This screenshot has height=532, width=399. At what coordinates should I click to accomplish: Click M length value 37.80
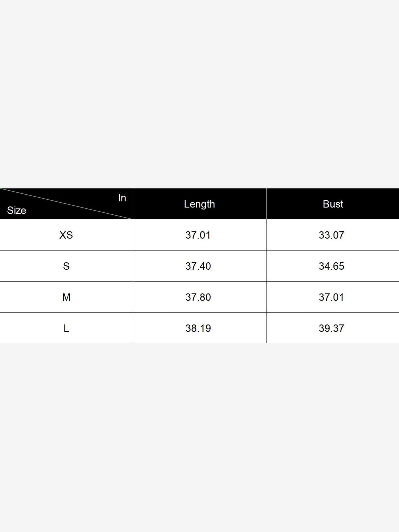click(x=198, y=297)
